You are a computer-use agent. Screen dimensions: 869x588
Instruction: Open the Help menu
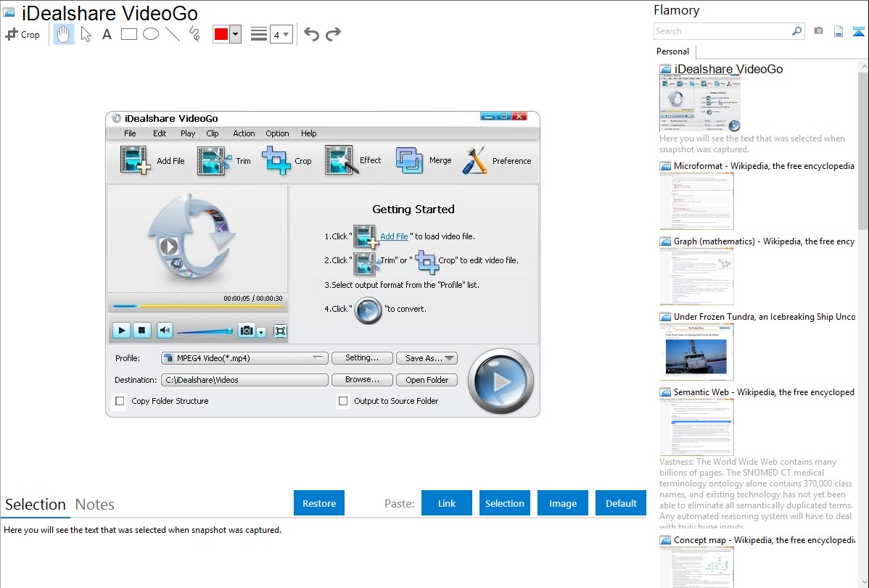point(309,133)
